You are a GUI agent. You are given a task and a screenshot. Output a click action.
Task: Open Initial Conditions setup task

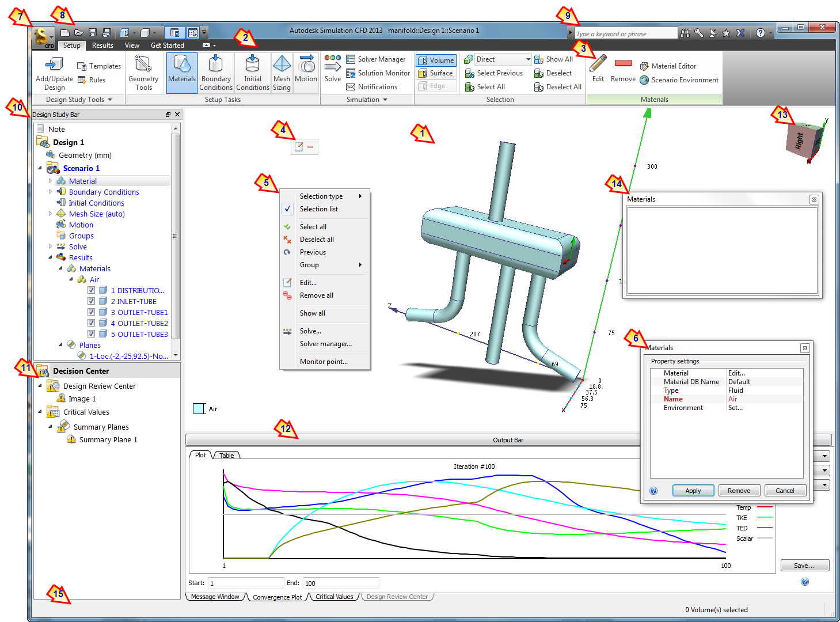(253, 73)
